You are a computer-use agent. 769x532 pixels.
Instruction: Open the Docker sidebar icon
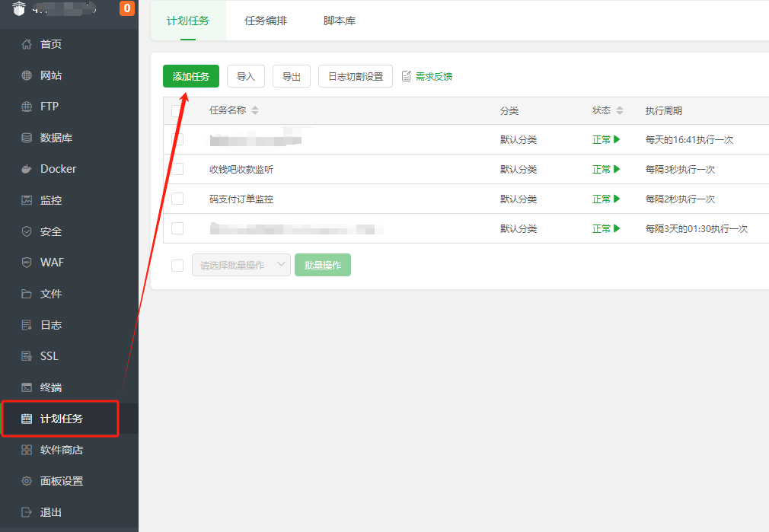(27, 169)
